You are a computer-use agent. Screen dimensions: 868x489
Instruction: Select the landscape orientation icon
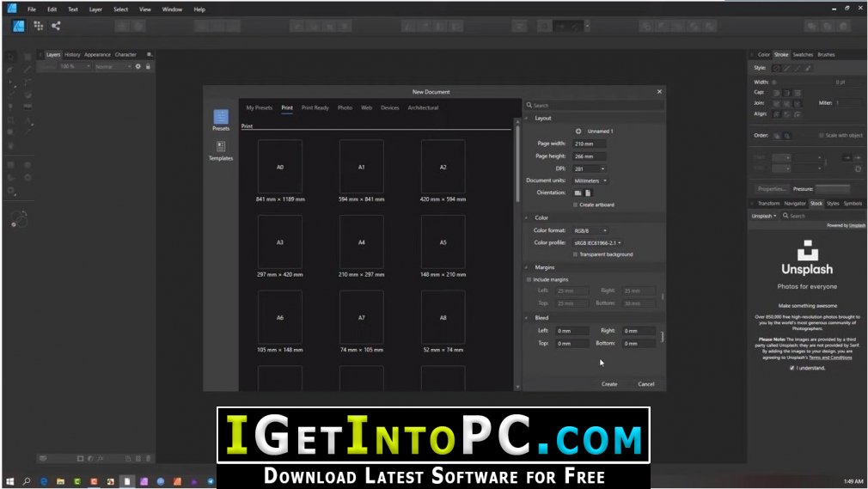pyautogui.click(x=578, y=193)
